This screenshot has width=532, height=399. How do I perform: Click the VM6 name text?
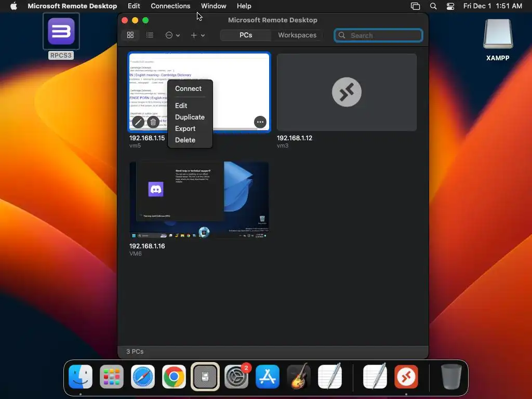(136, 254)
